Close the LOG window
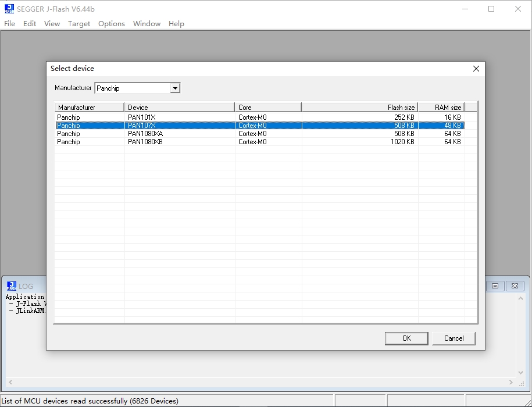Screen dimensions: 532x407 click(x=515, y=286)
